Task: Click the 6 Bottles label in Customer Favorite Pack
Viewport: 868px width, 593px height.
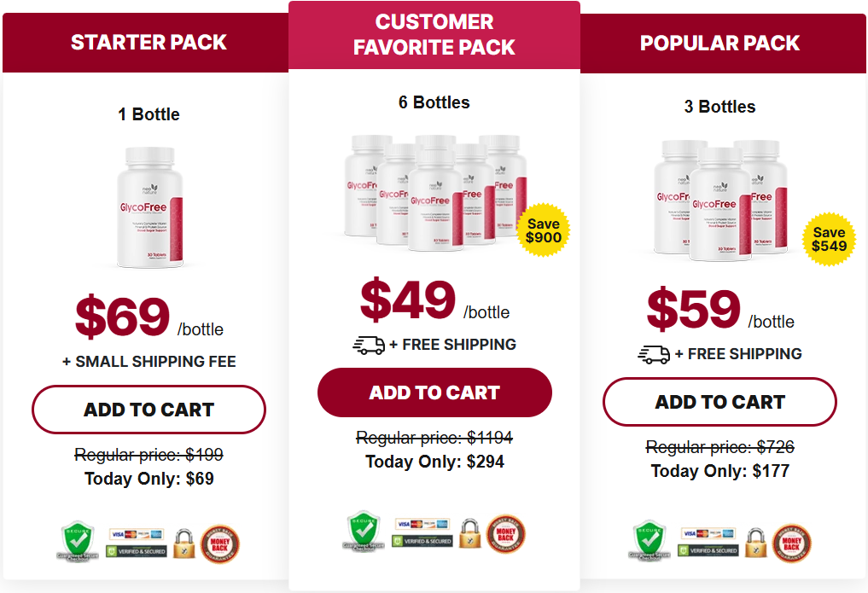Action: tap(434, 102)
